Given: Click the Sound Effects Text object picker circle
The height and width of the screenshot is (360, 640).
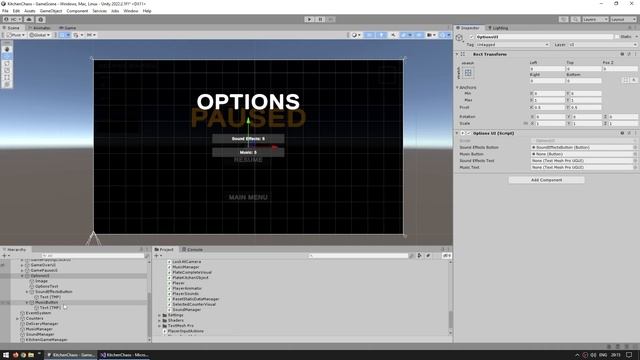Looking at the screenshot, I should point(635,161).
